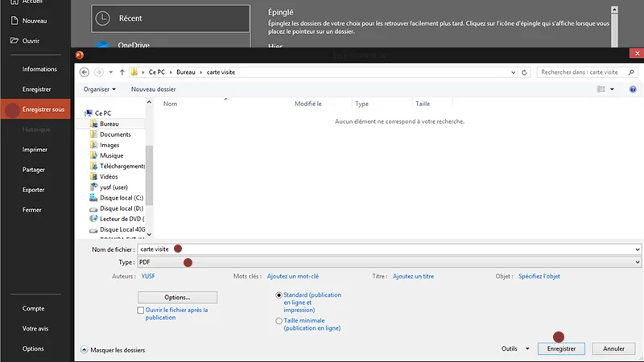Click the scroll up arrow in Épinglé panel
This screenshot has height=362, width=644.
614,10
